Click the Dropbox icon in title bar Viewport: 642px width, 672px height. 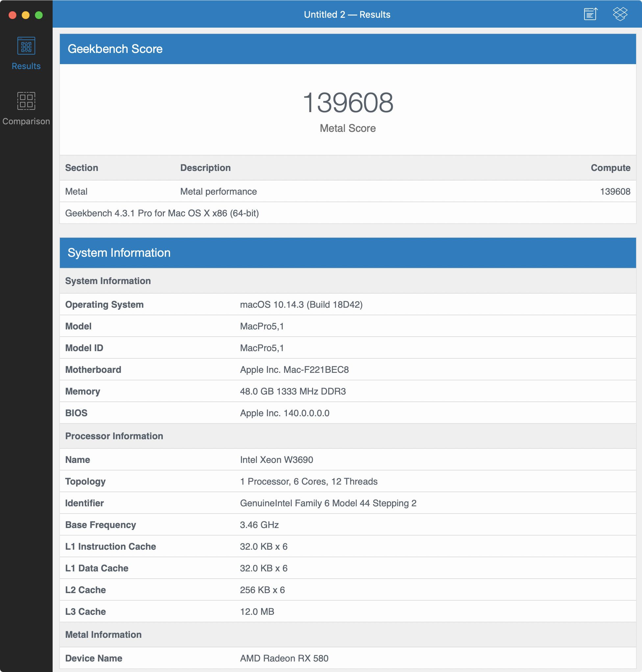pyautogui.click(x=620, y=14)
